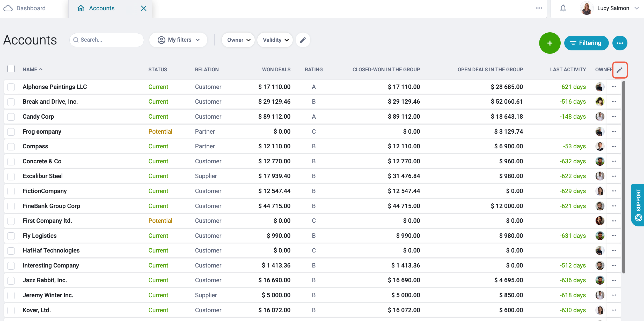Open the blue three-dots more actions button
The image size is (644, 321).
click(x=620, y=43)
